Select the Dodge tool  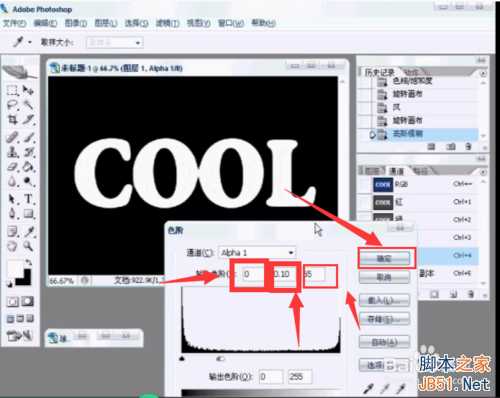tap(28, 182)
